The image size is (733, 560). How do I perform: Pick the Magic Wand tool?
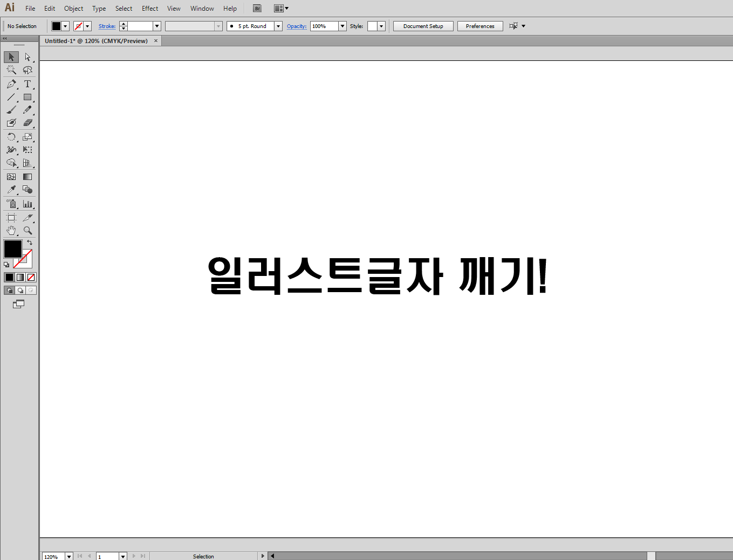pos(11,70)
